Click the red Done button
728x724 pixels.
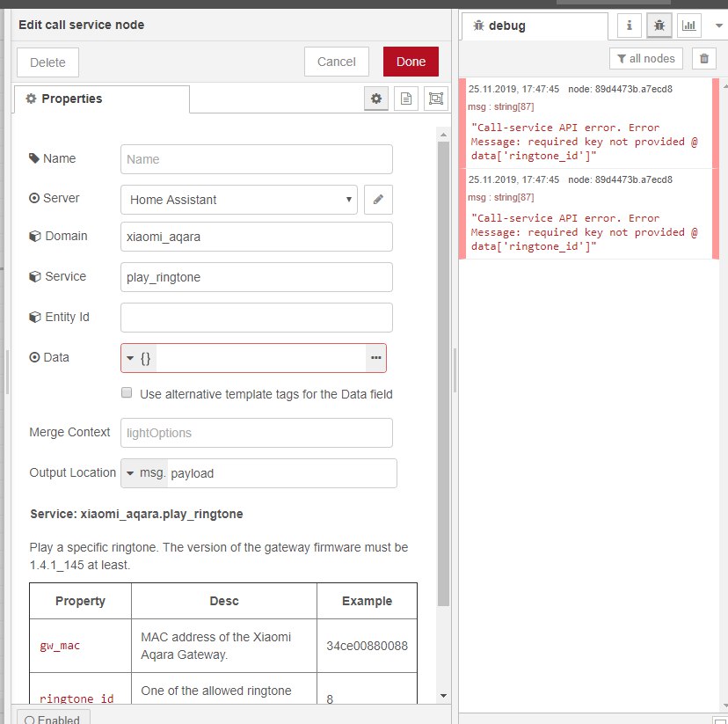coord(411,62)
